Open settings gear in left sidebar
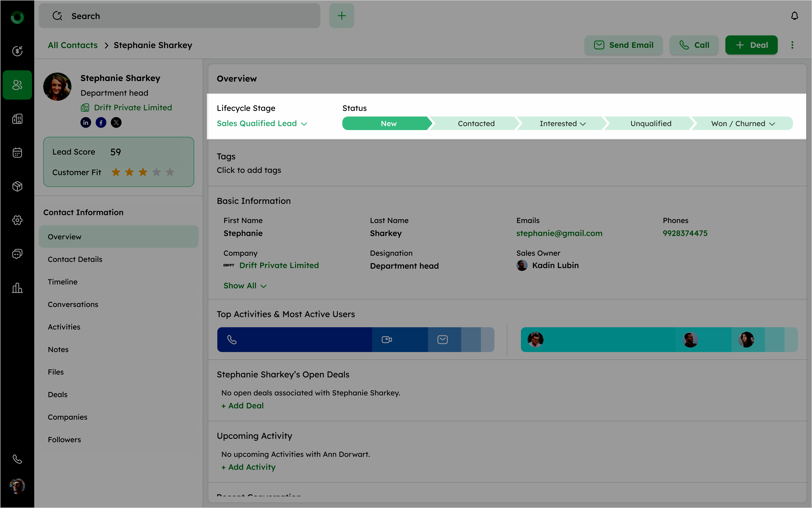This screenshot has width=812, height=508. click(17, 220)
